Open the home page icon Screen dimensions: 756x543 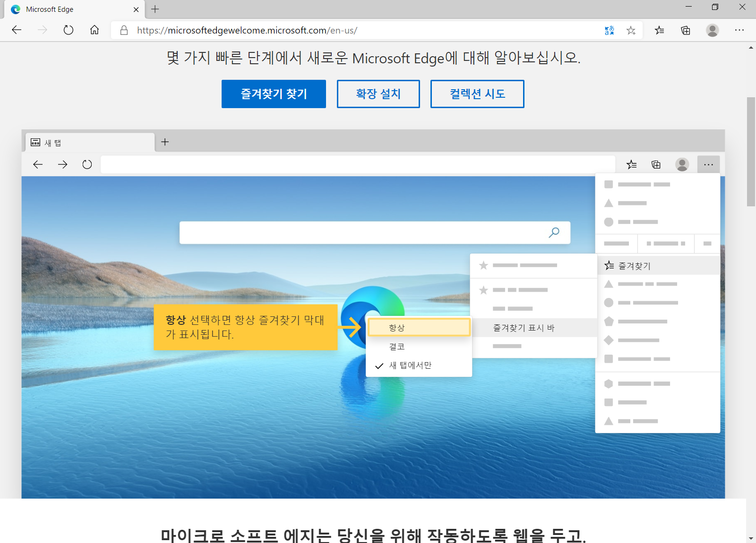click(x=94, y=30)
